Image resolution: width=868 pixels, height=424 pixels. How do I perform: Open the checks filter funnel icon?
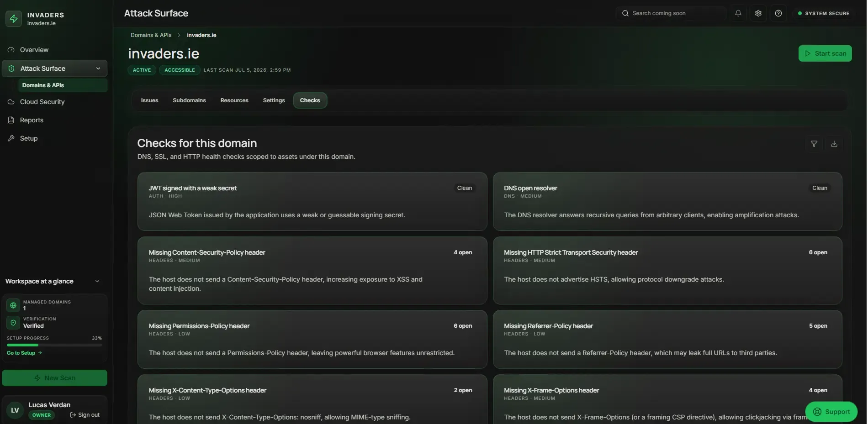click(x=815, y=144)
